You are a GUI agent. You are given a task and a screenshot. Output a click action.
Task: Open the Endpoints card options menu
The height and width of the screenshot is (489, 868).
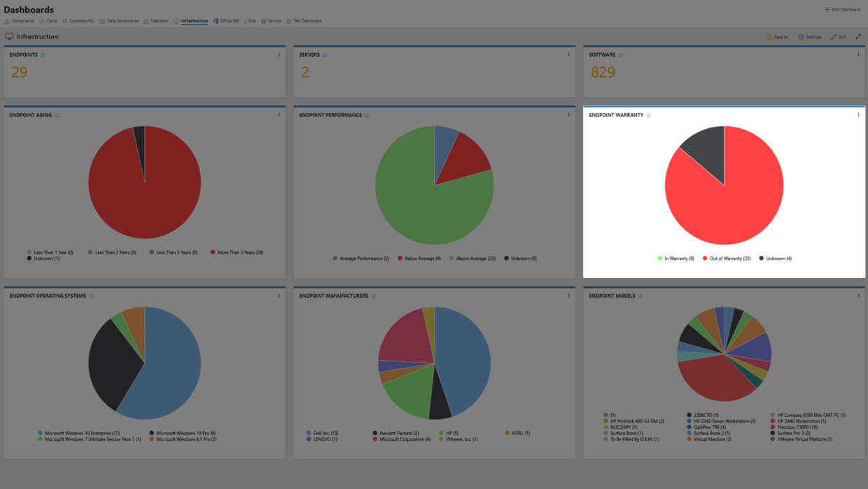[279, 55]
